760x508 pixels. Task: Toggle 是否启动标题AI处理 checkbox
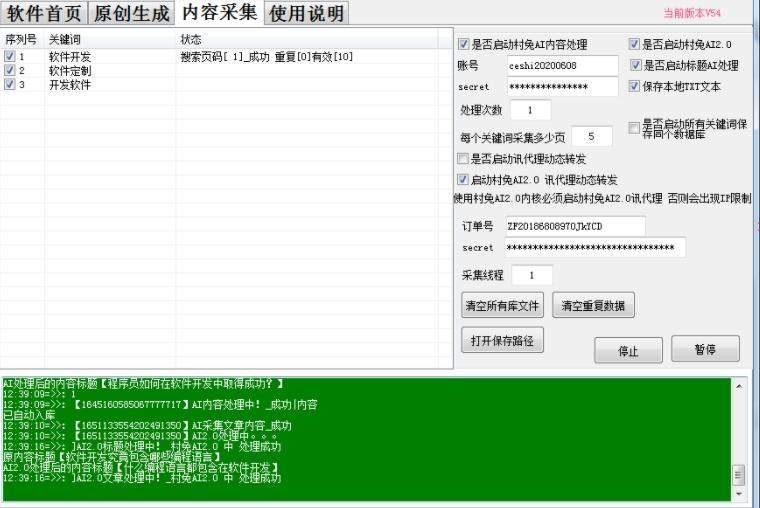pos(635,65)
